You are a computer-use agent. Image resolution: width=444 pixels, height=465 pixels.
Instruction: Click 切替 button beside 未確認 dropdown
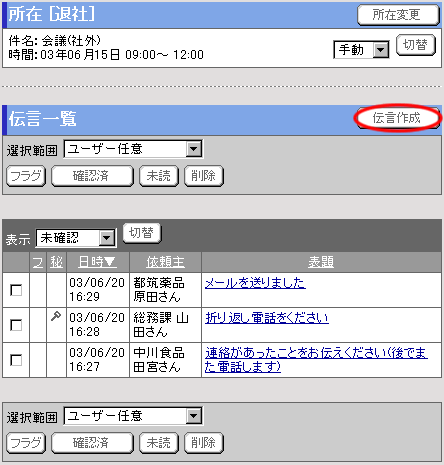(x=142, y=233)
